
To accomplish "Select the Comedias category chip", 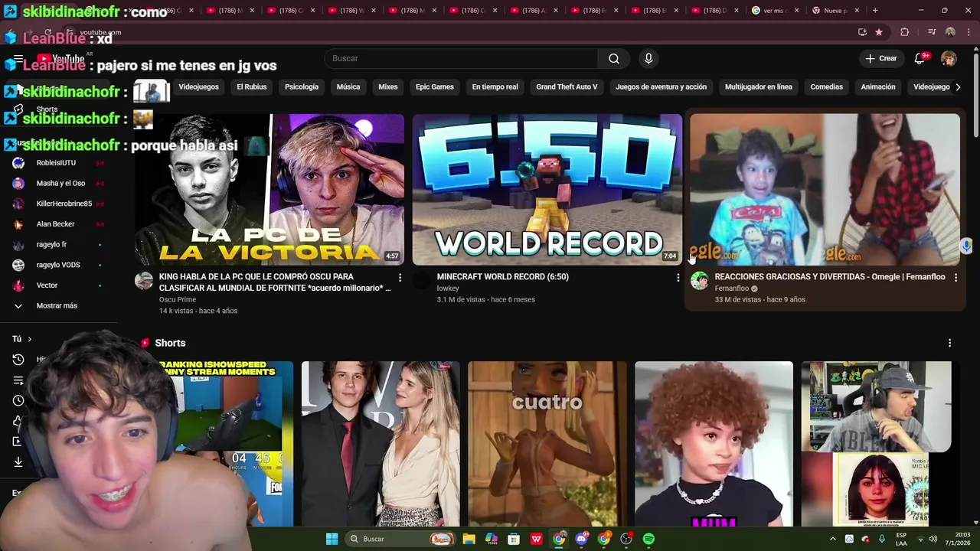I will pos(827,87).
